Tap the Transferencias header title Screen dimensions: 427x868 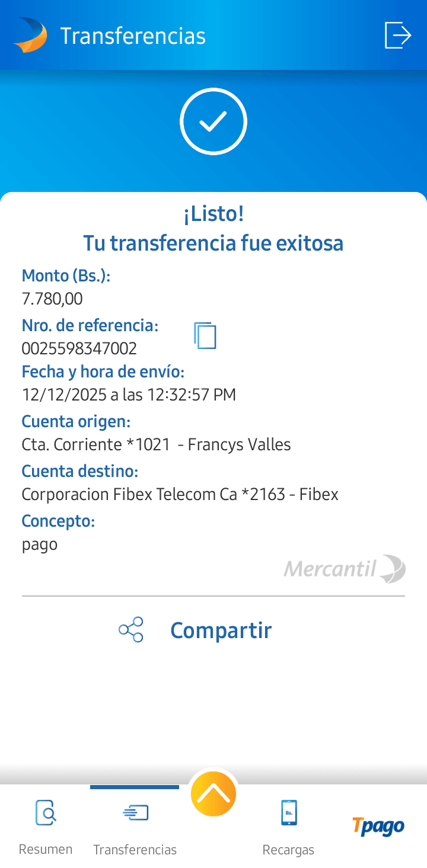point(133,36)
